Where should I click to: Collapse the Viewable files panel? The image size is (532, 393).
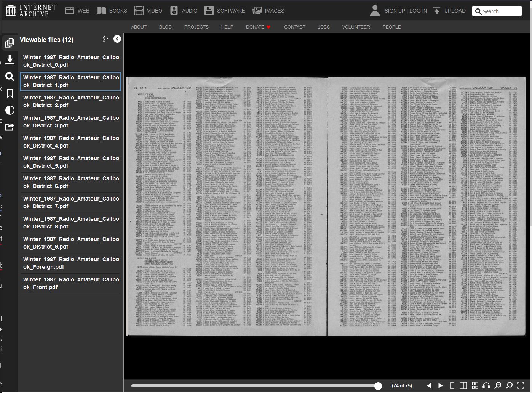tap(117, 39)
